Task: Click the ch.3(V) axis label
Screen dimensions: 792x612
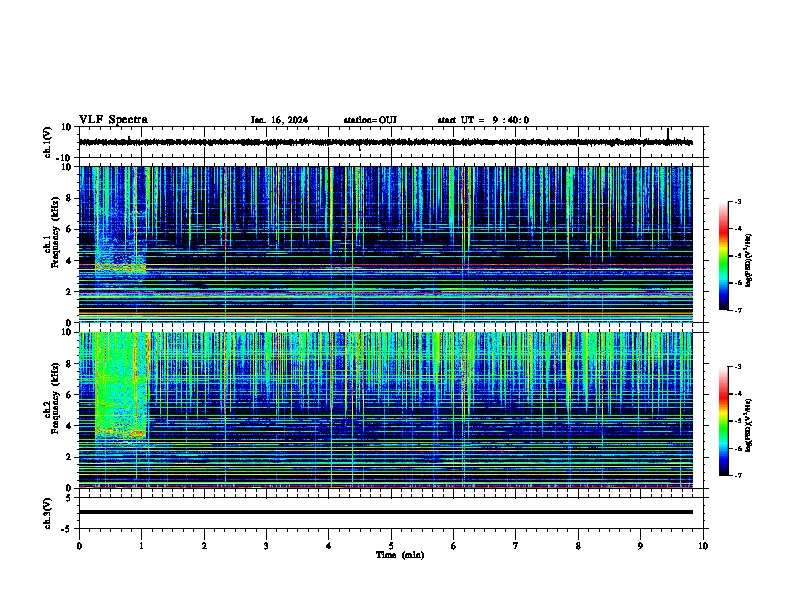Action: [48, 513]
